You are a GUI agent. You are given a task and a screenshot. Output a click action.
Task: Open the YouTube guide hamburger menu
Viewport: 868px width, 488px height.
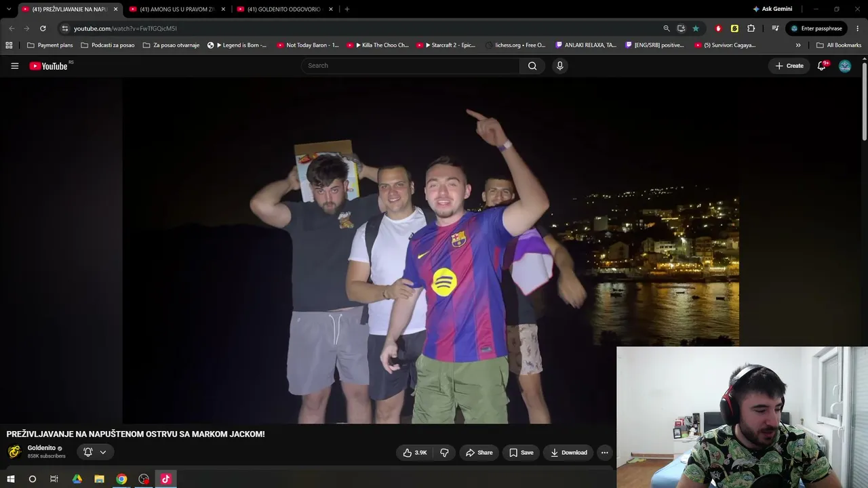pos(14,66)
